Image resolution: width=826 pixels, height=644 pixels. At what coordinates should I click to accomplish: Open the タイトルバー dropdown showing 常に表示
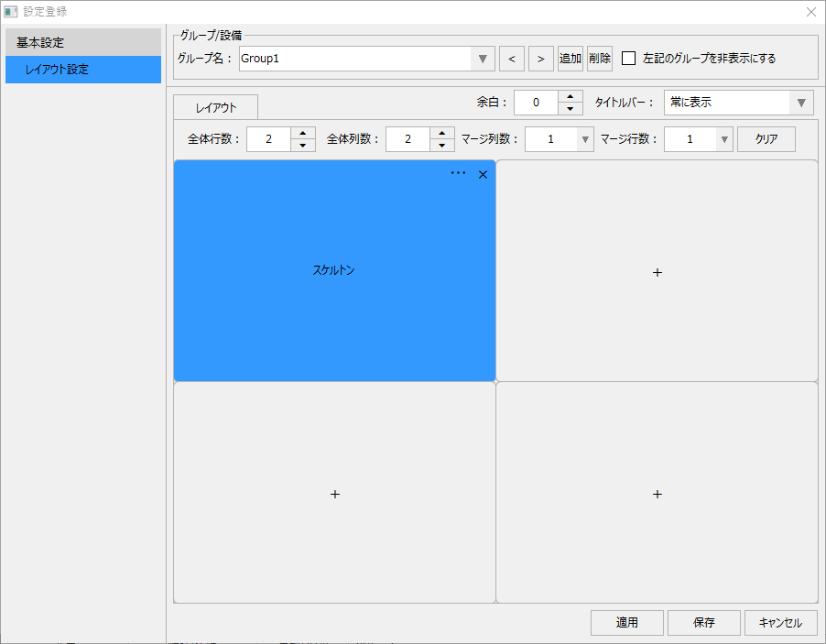pos(803,103)
